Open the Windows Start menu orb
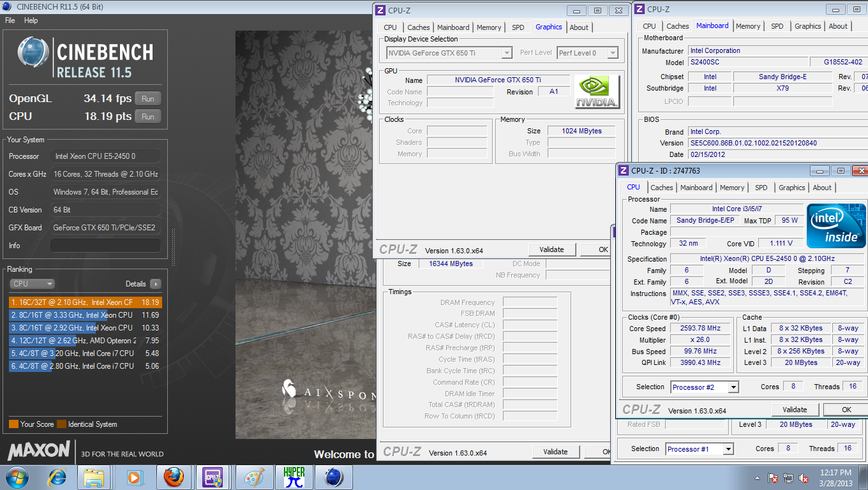 click(16, 477)
